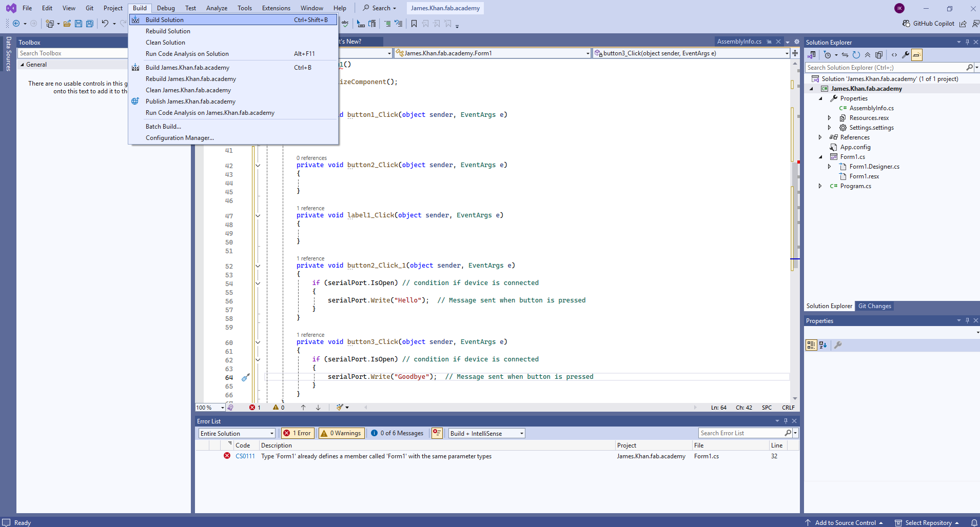980x527 pixels.
Task: Toggle the 0 of 6 Messages filter
Action: click(x=398, y=433)
